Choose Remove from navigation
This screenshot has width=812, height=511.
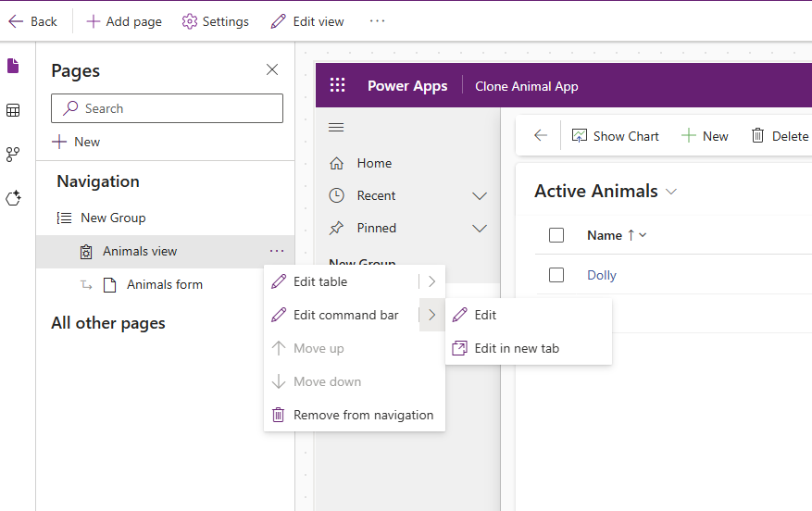click(x=355, y=415)
